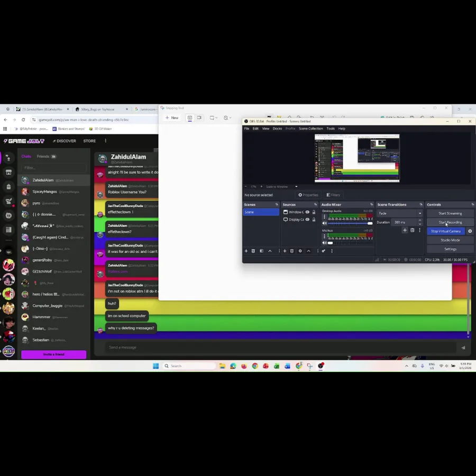Send message using paper plane icon
This screenshot has width=476, height=476.
(463, 348)
